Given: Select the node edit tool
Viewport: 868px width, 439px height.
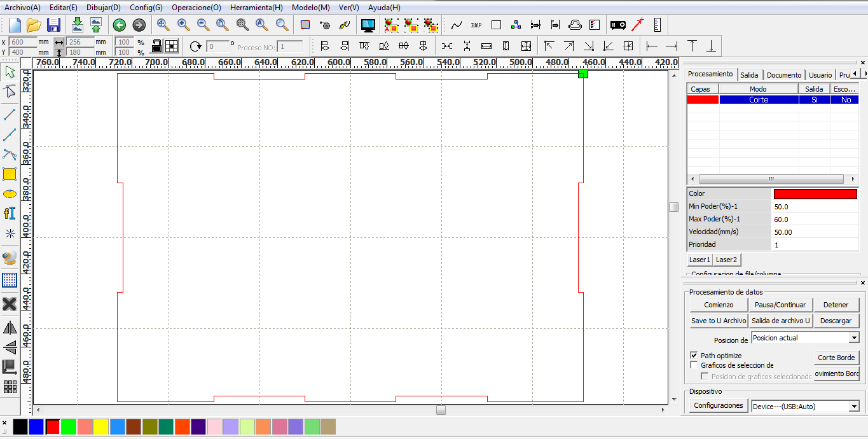Looking at the screenshot, I should point(10,91).
